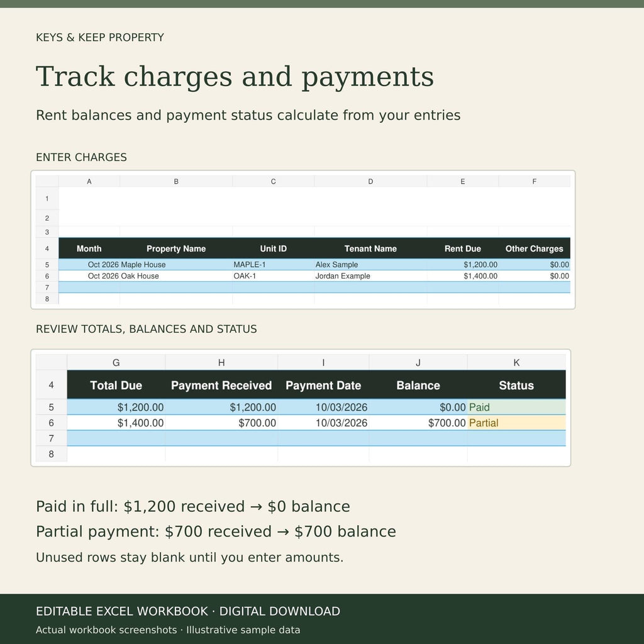
Task: Select the $0.00 Balance cell
Action: [x=418, y=407]
